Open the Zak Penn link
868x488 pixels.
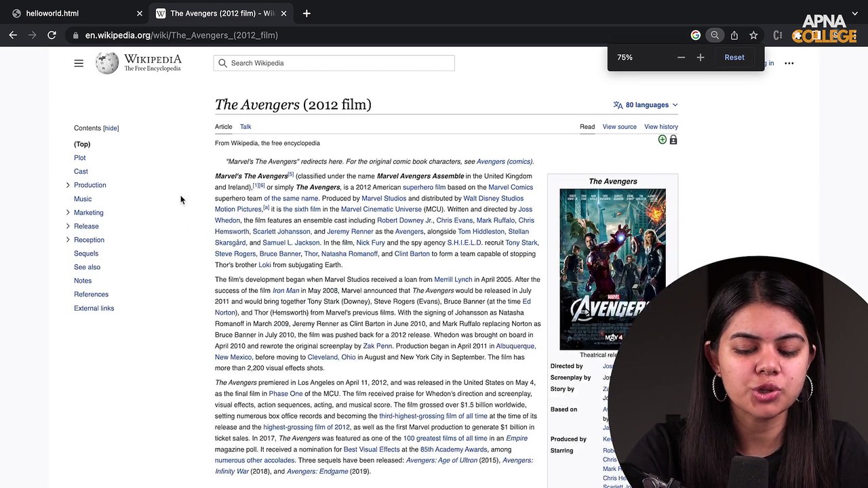click(378, 346)
